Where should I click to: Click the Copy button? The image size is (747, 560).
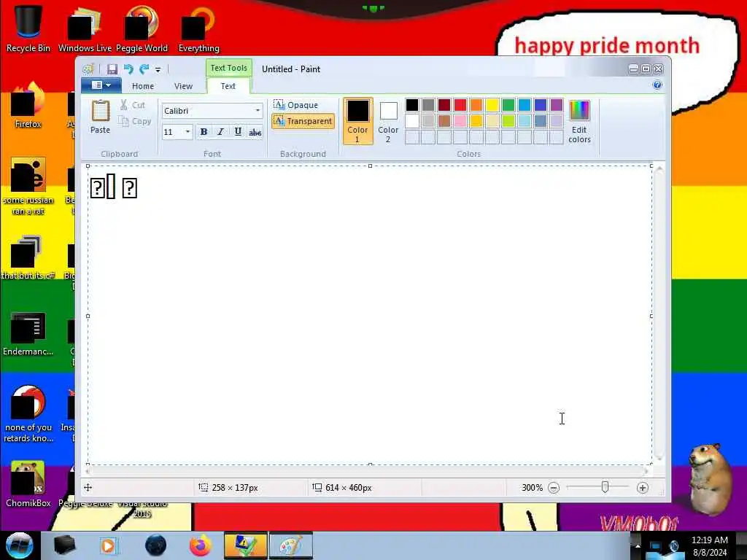point(135,121)
